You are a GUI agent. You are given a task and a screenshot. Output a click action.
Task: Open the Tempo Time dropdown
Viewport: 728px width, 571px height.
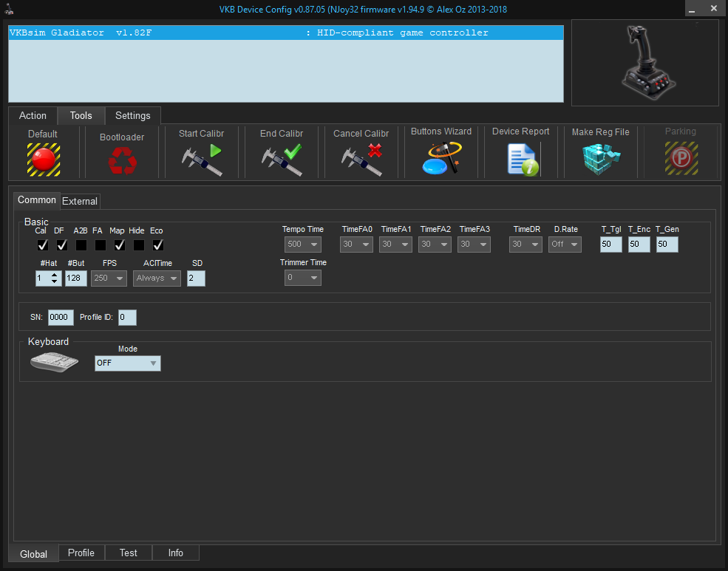[302, 245]
